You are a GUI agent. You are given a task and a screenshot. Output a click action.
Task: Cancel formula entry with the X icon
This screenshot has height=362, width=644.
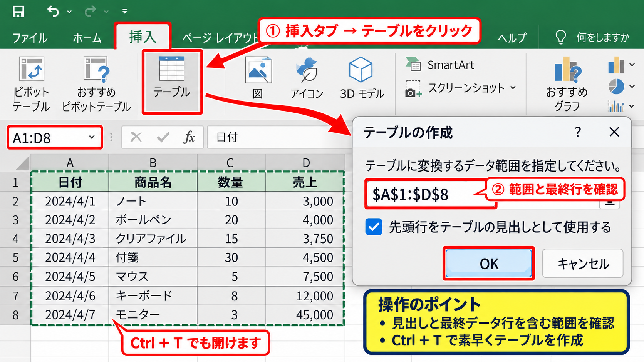[136, 137]
